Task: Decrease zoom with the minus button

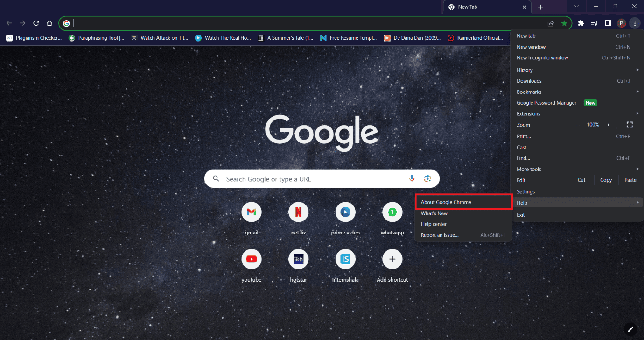Action: [578, 125]
